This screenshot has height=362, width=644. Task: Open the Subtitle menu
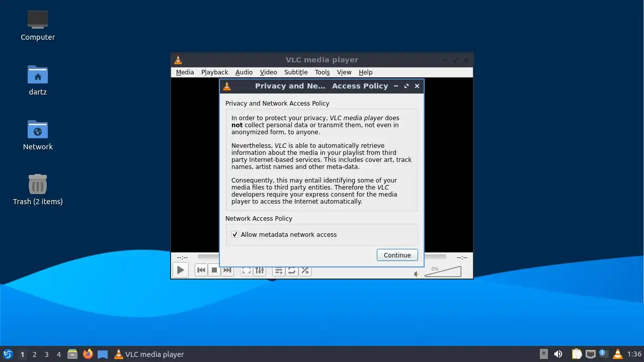click(296, 72)
